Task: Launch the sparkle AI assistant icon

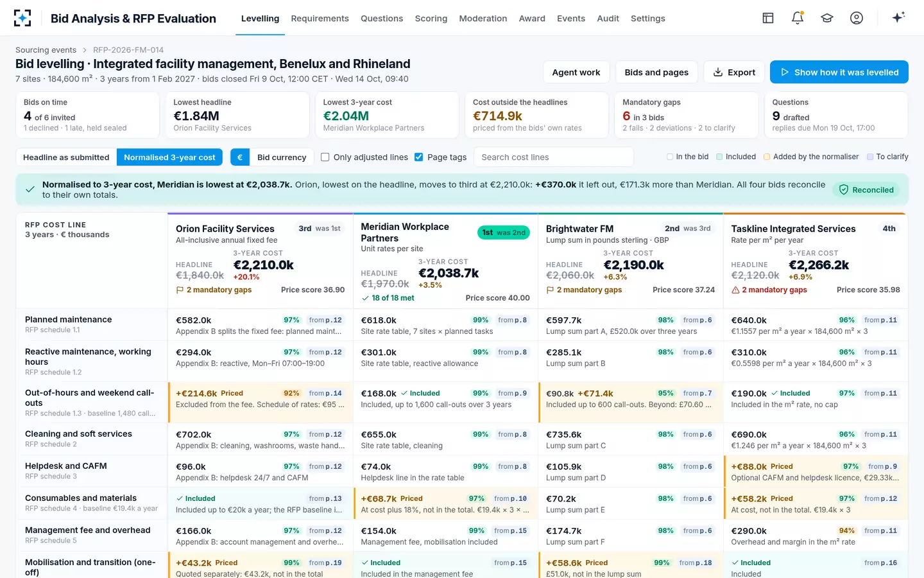Action: (898, 17)
